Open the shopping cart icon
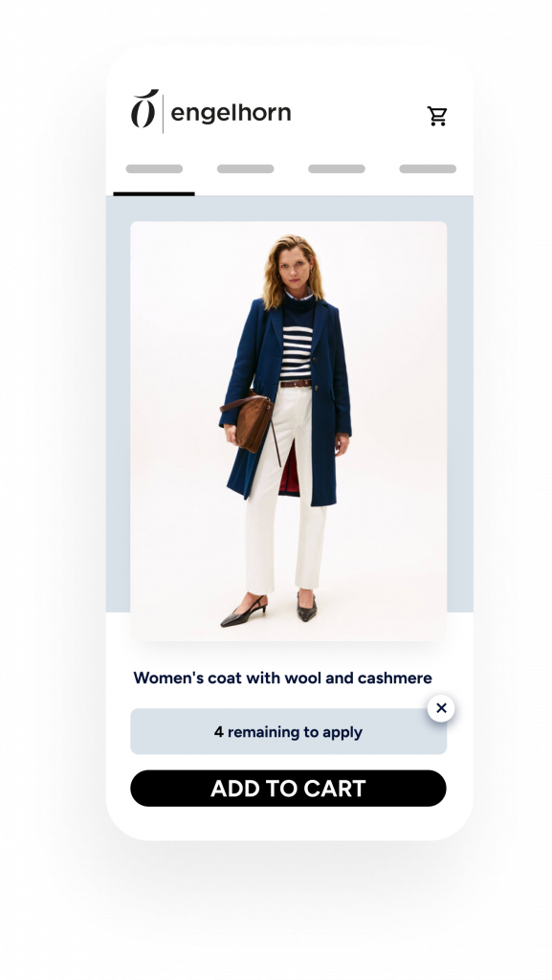Screen dimensions: 552x980 pos(437,116)
